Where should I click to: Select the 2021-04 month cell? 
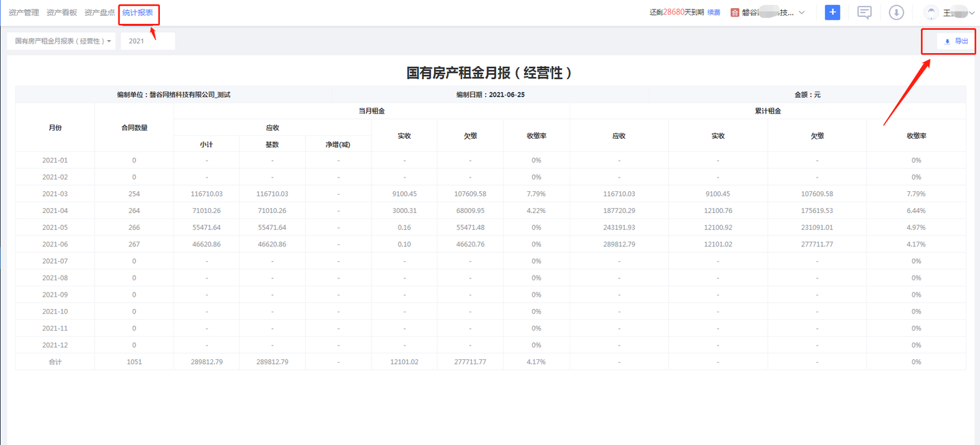(x=55, y=211)
